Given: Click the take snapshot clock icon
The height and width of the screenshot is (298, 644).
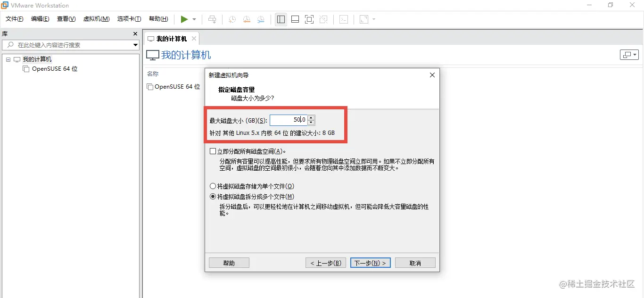Looking at the screenshot, I should click(232, 19).
